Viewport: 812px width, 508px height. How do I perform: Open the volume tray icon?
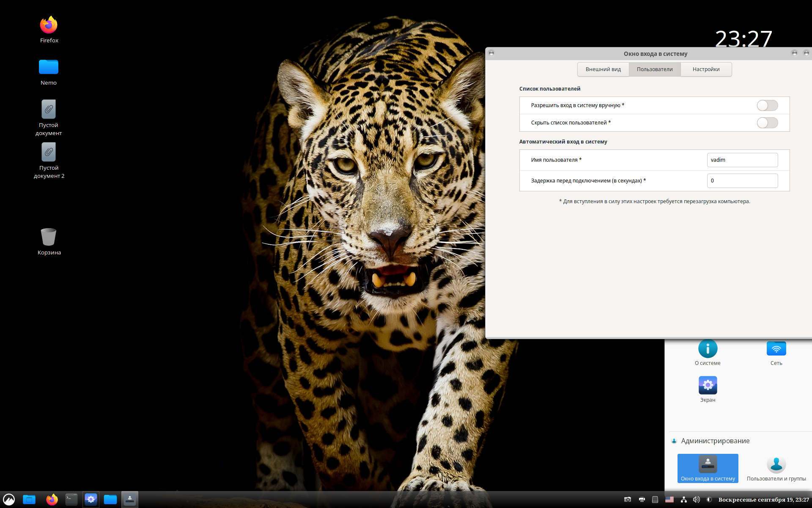(x=696, y=500)
